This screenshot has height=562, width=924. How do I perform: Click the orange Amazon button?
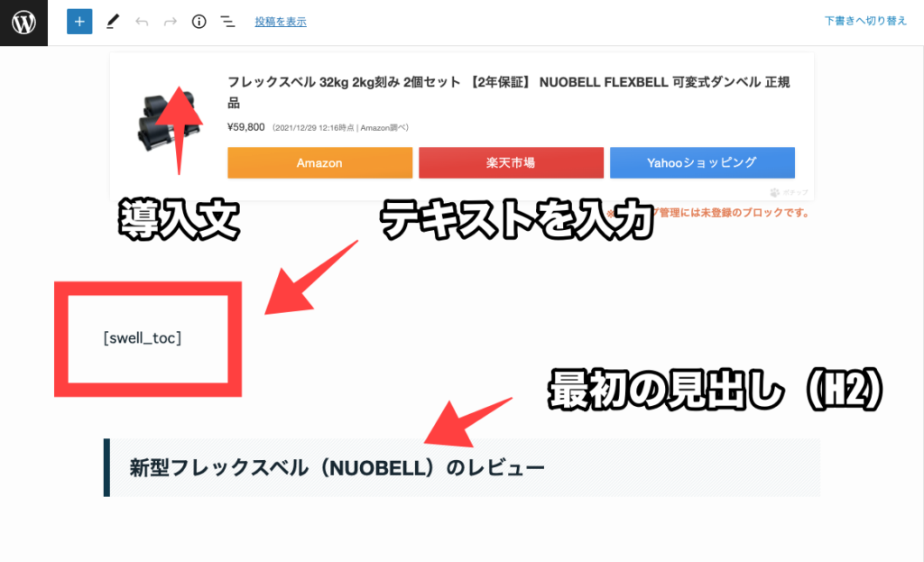tap(320, 162)
